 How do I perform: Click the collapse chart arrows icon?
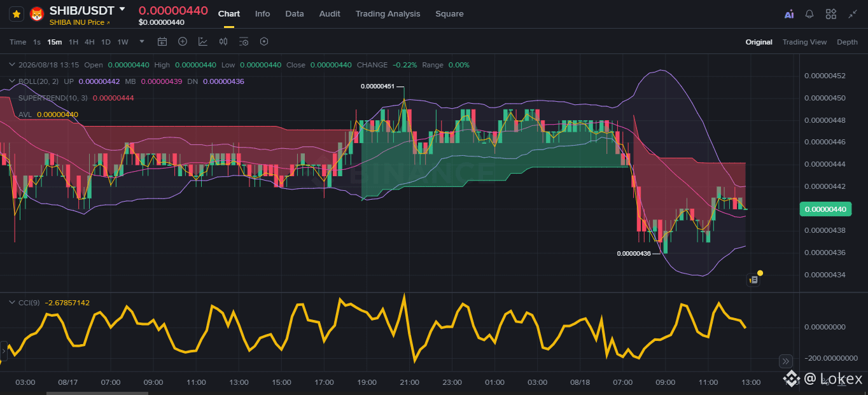(852, 14)
